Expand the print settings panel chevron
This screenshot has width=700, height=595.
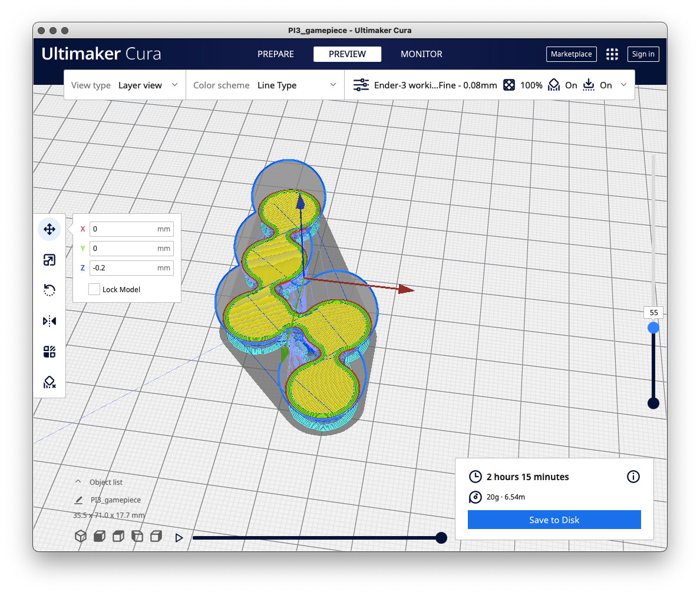623,85
